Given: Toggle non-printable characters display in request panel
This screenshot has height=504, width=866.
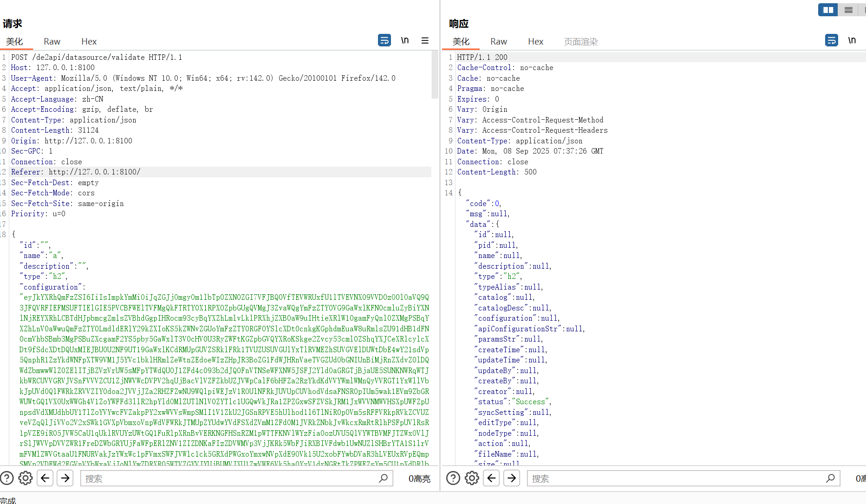Looking at the screenshot, I should pos(405,40).
